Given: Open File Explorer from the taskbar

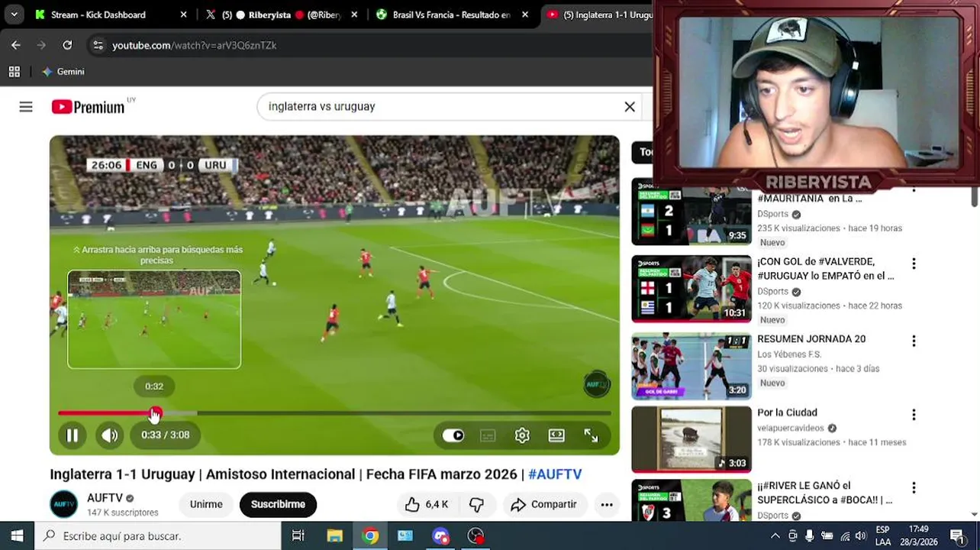Looking at the screenshot, I should pyautogui.click(x=334, y=536).
